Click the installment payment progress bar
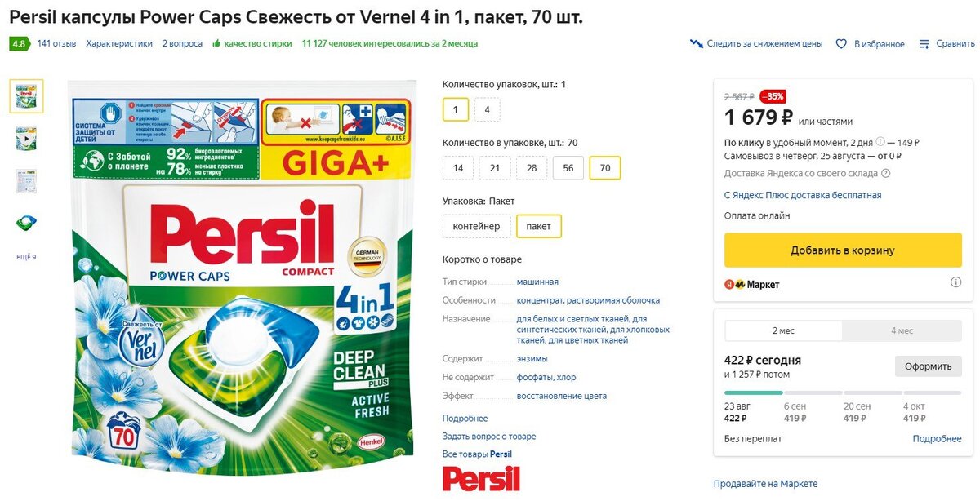The image size is (980, 501). 843,392
